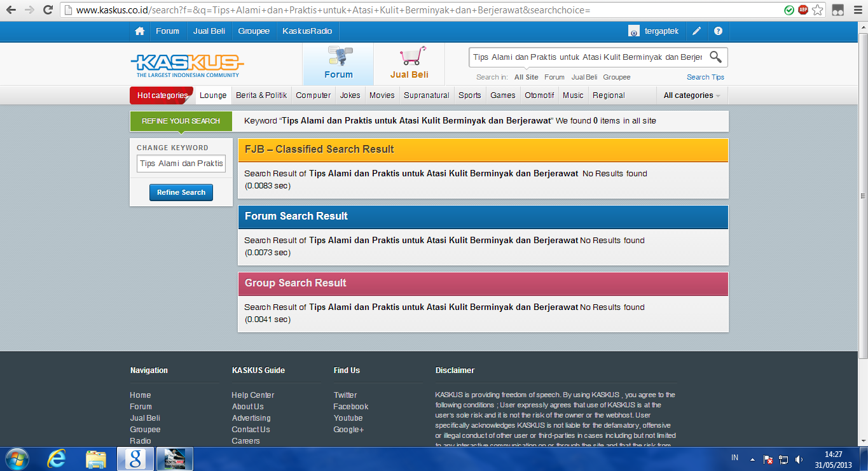Screen dimensions: 868x471
Task: Reload the page with refresh icon
Action: tap(48, 10)
